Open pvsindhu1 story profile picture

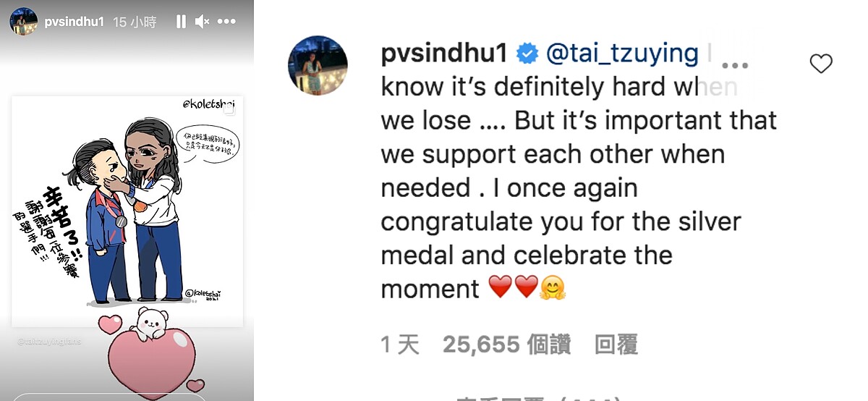23,22
